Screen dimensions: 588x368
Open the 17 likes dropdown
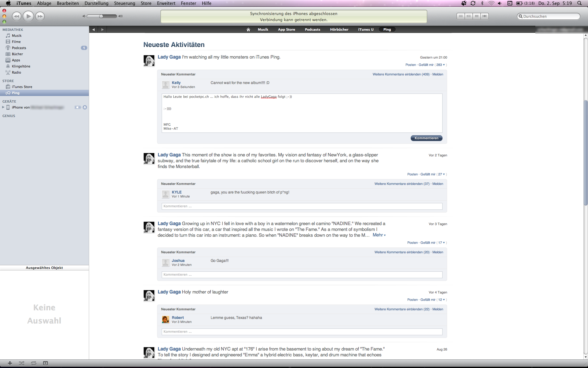[441, 243]
